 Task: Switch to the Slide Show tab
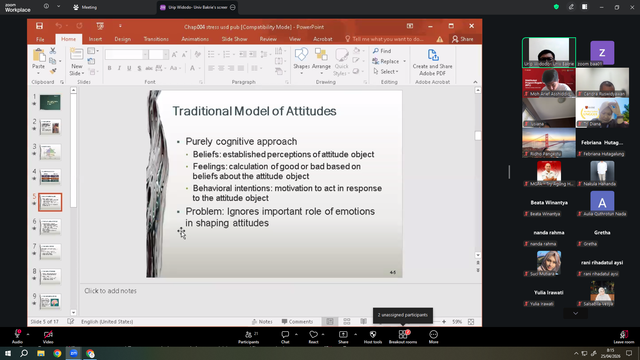(234, 39)
